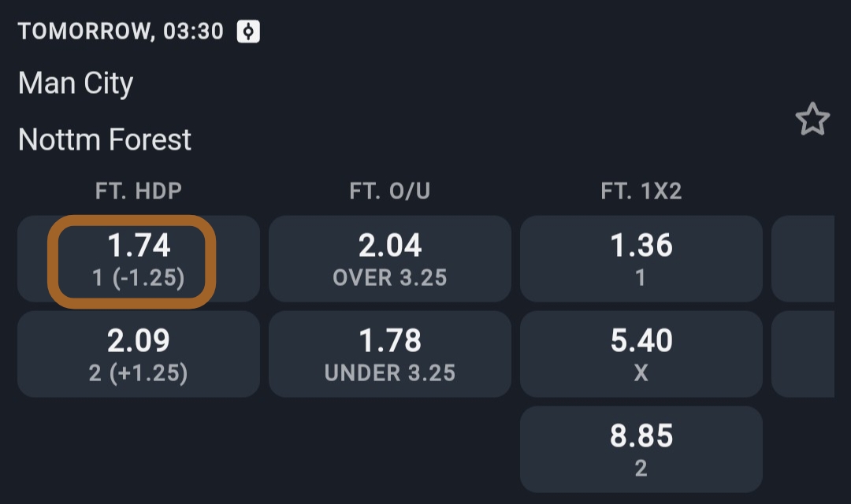Click the live stream icon beside the kickoff time
This screenshot has height=504, width=851.
(248, 31)
